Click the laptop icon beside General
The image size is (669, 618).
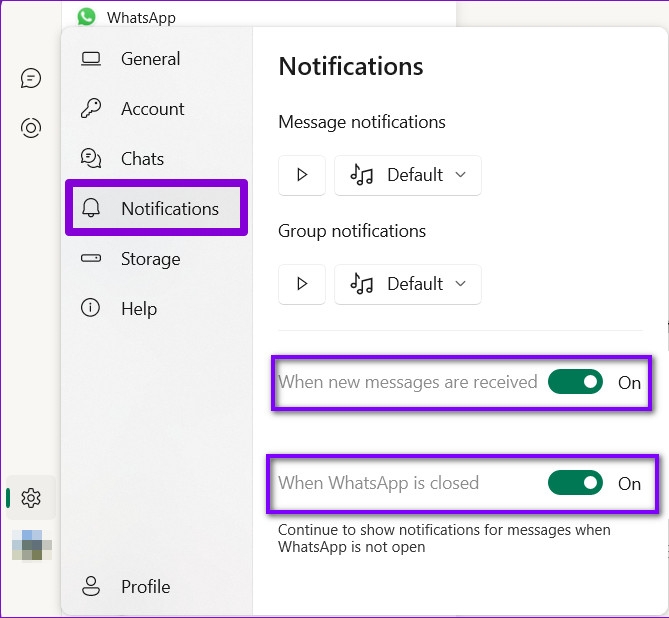91,59
